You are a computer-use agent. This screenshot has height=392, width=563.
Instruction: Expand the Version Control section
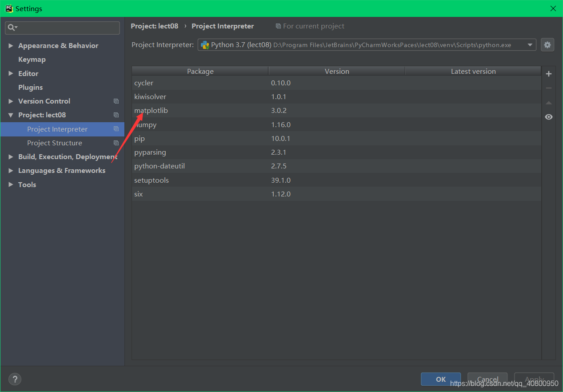coord(11,101)
